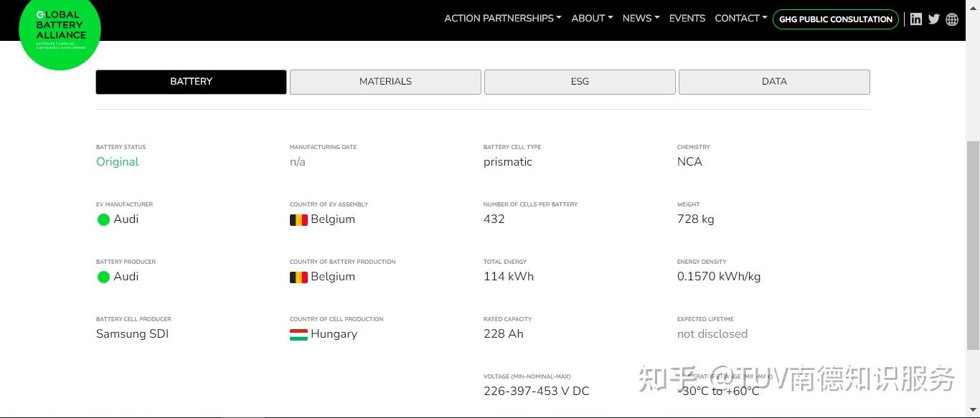Image resolution: width=980 pixels, height=418 pixels.
Task: Click the 114 kWh total energy value
Action: (x=509, y=277)
